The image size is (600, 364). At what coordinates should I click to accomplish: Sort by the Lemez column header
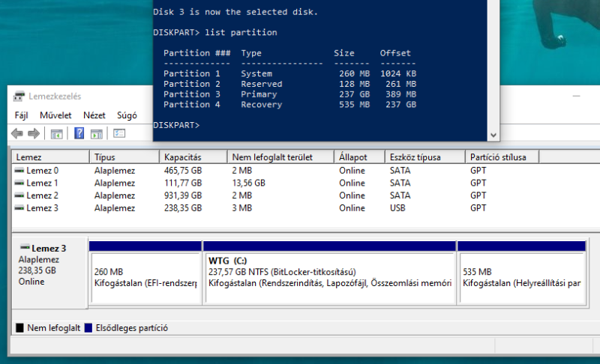point(51,157)
